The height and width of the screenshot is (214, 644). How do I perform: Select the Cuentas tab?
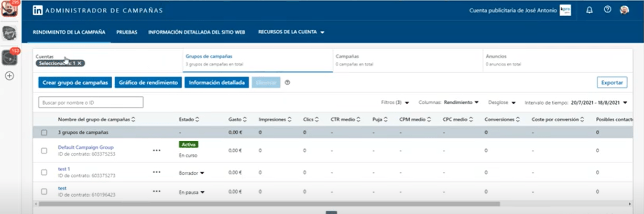[x=107, y=60]
